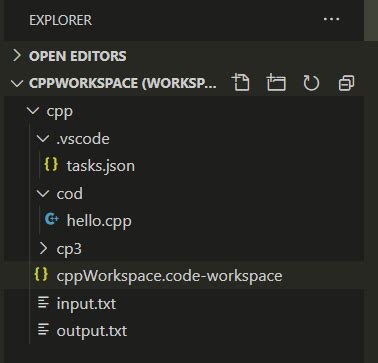This screenshot has height=363, width=378.
Task: Expand the cp3 folder chevron
Action: (x=43, y=248)
